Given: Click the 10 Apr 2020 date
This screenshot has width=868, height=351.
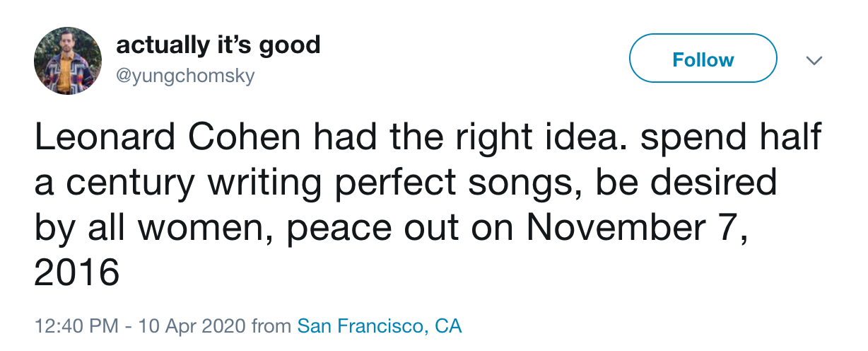Looking at the screenshot, I should pos(192,326).
